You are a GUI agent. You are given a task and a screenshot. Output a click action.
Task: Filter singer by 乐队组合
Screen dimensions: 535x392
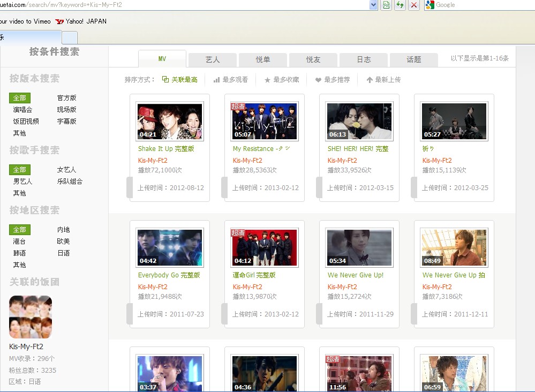[x=70, y=181]
